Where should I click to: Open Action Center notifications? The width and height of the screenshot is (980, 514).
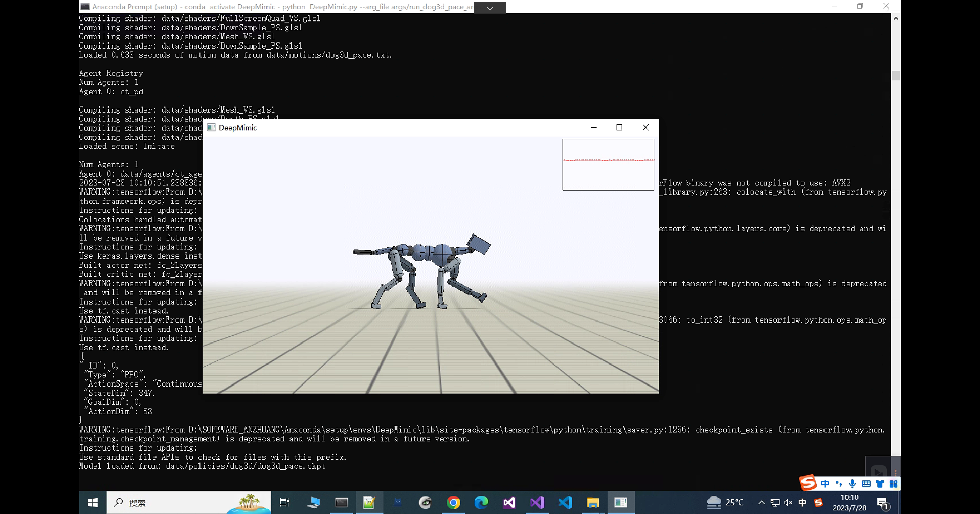(x=883, y=503)
